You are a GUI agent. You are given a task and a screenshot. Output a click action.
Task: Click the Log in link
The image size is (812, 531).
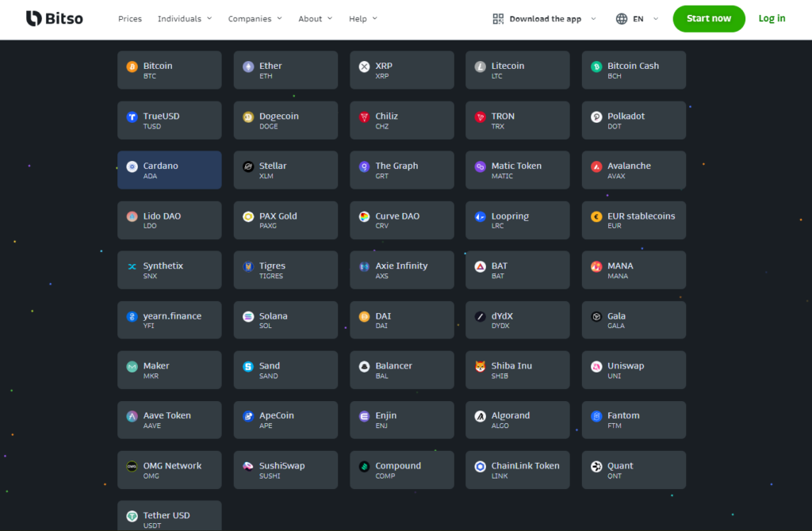(772, 19)
